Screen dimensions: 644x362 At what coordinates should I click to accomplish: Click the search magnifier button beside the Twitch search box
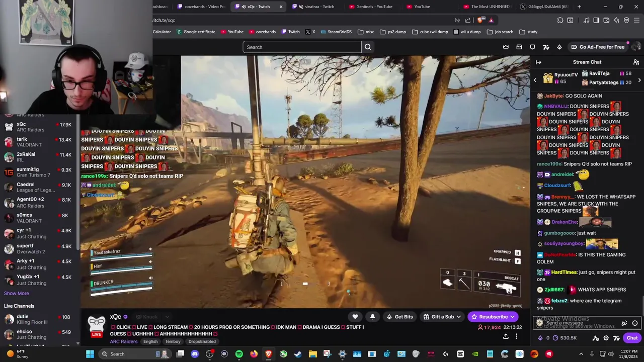point(368,47)
